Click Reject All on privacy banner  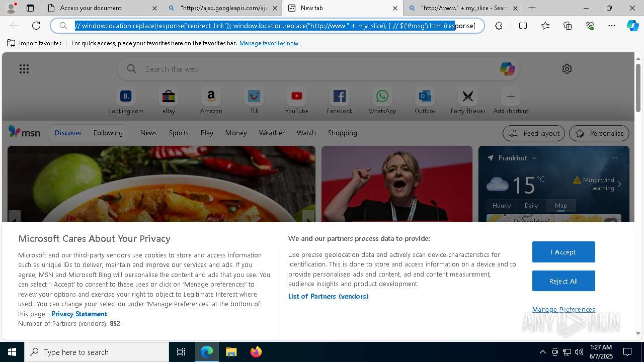pyautogui.click(x=563, y=281)
